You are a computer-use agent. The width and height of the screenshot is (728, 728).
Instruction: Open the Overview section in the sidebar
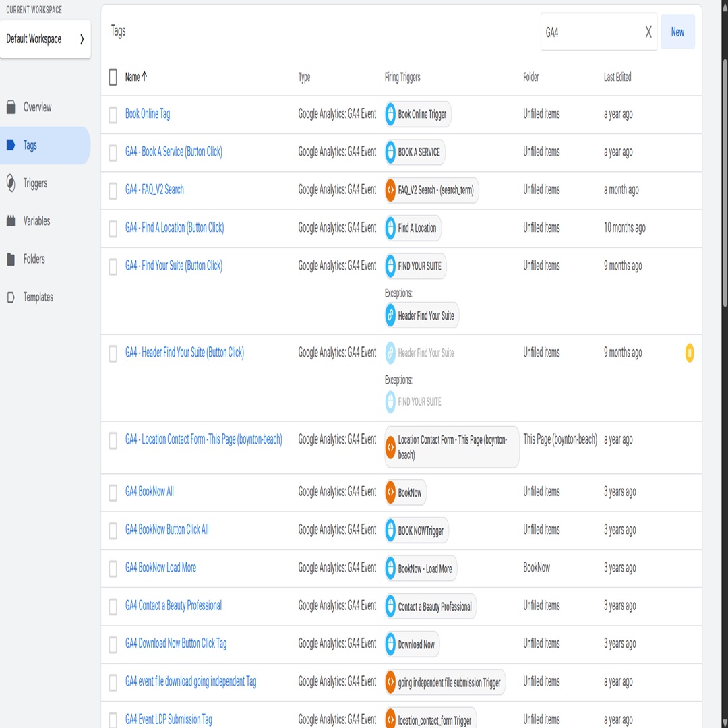37,107
